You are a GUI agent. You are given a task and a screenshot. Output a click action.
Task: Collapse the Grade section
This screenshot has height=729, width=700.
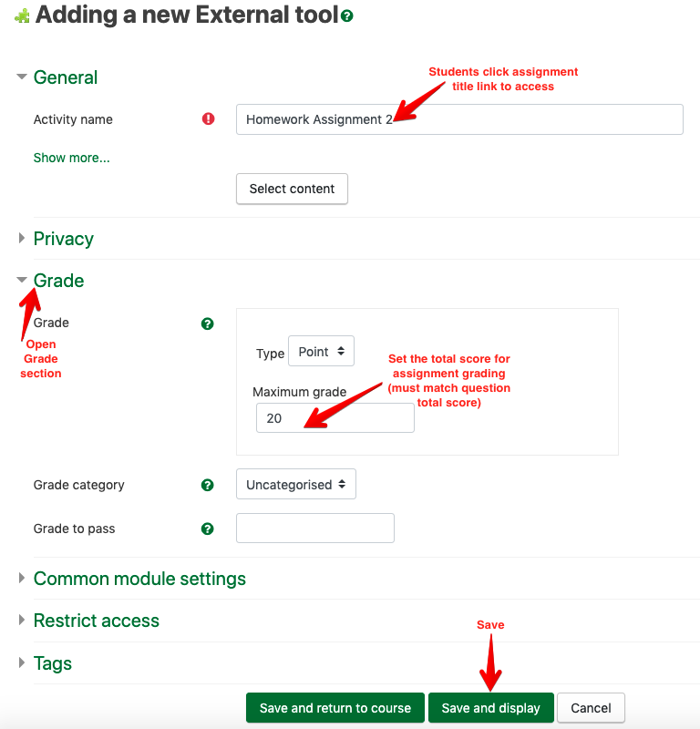21,281
